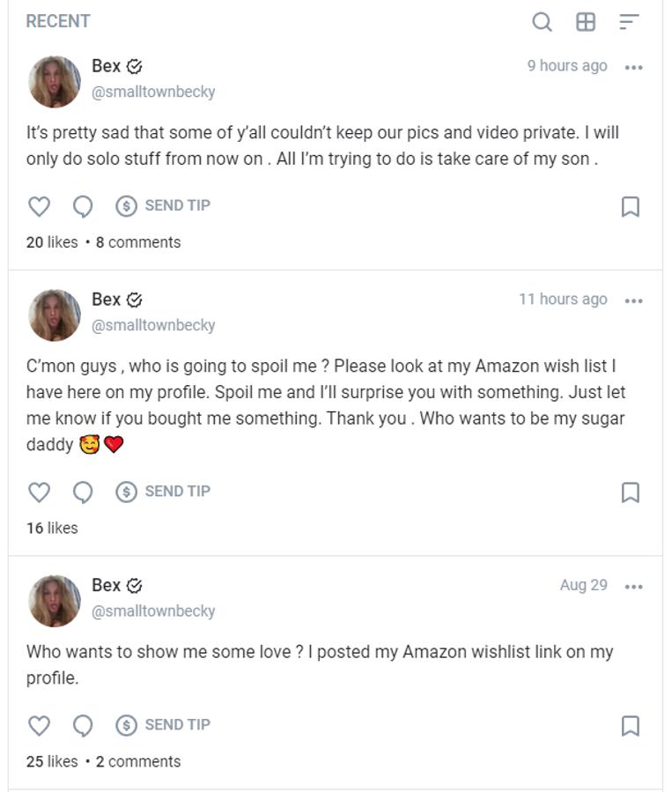Bookmark the 11 hours ago post
672x792 pixels.
(631, 492)
